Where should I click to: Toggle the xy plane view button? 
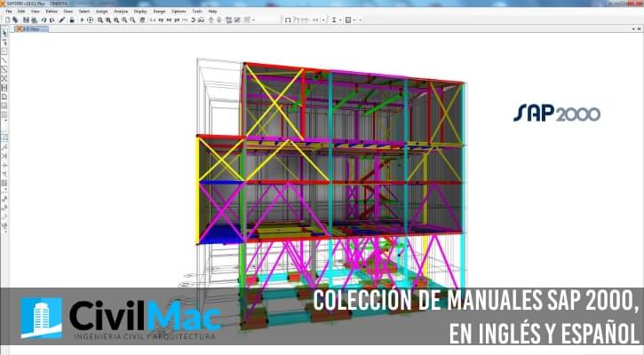coord(163,20)
